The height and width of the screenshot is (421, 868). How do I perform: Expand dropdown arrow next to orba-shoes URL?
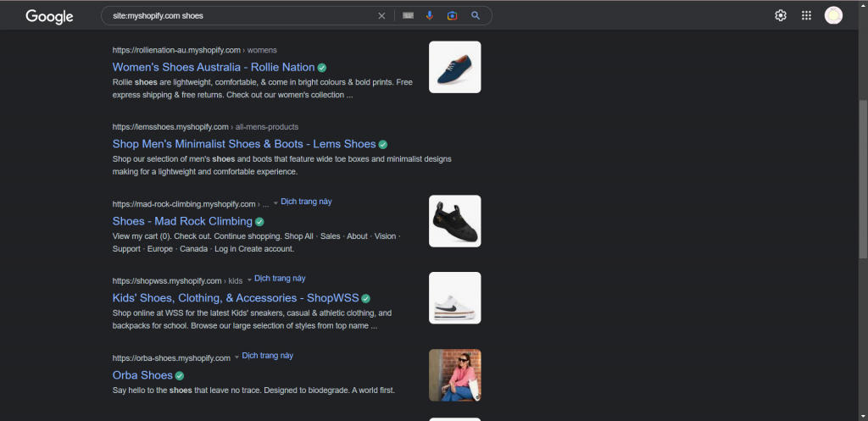coord(237,357)
